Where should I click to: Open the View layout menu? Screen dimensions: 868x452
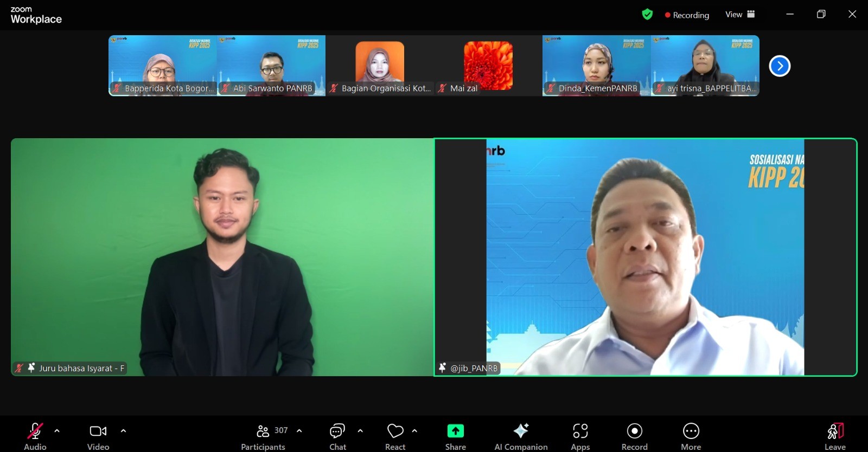point(740,15)
